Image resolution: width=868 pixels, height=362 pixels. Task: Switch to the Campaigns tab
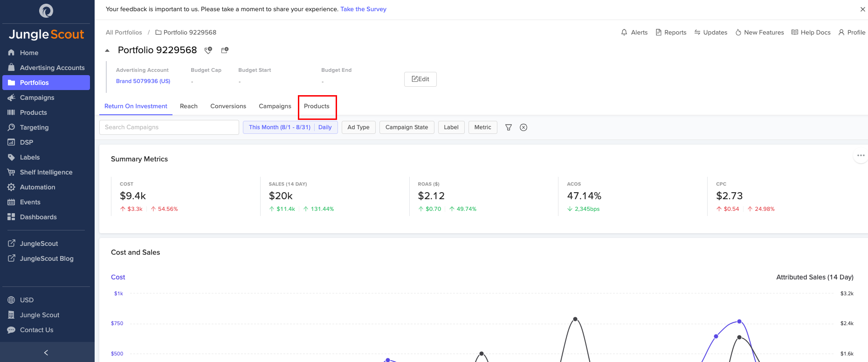275,106
